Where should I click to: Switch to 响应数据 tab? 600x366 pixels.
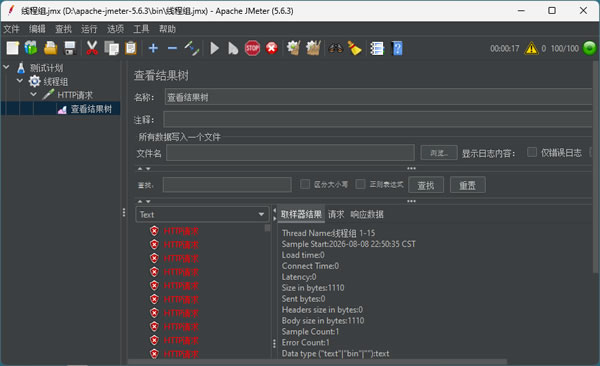coord(367,214)
